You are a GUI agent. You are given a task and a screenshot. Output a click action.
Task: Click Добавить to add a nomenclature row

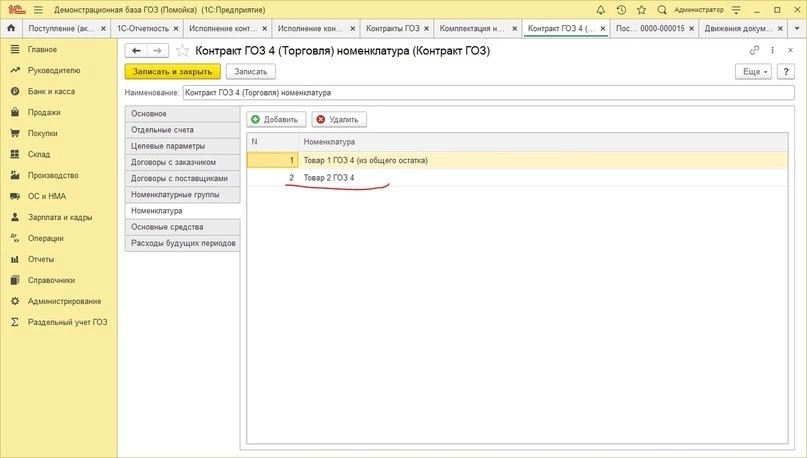[x=276, y=119]
